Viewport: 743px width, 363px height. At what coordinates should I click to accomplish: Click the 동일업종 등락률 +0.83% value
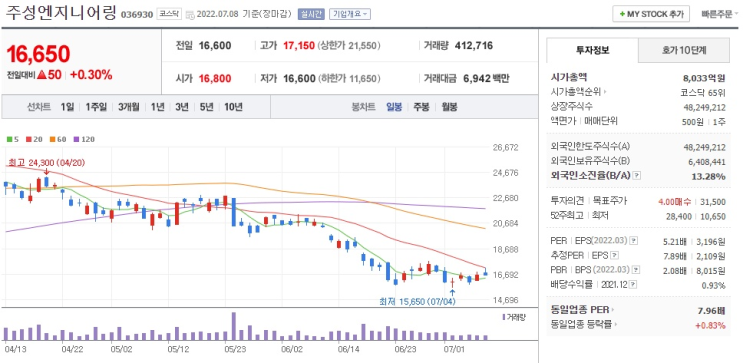point(710,325)
